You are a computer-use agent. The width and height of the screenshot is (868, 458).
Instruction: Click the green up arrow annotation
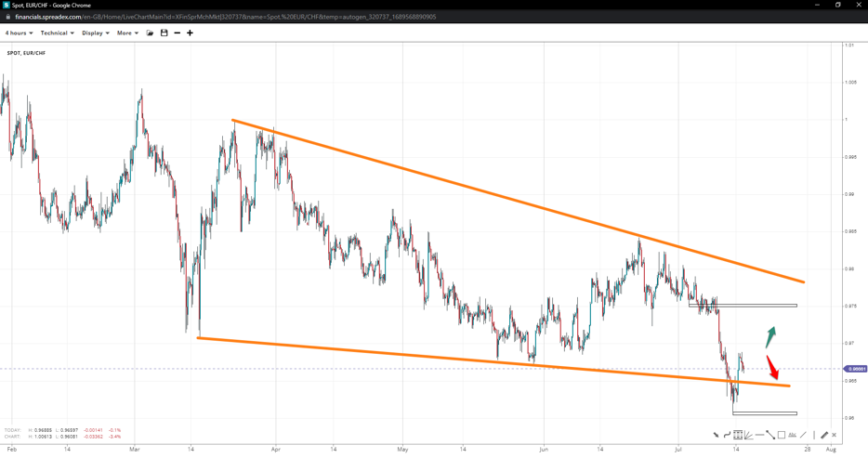click(770, 337)
